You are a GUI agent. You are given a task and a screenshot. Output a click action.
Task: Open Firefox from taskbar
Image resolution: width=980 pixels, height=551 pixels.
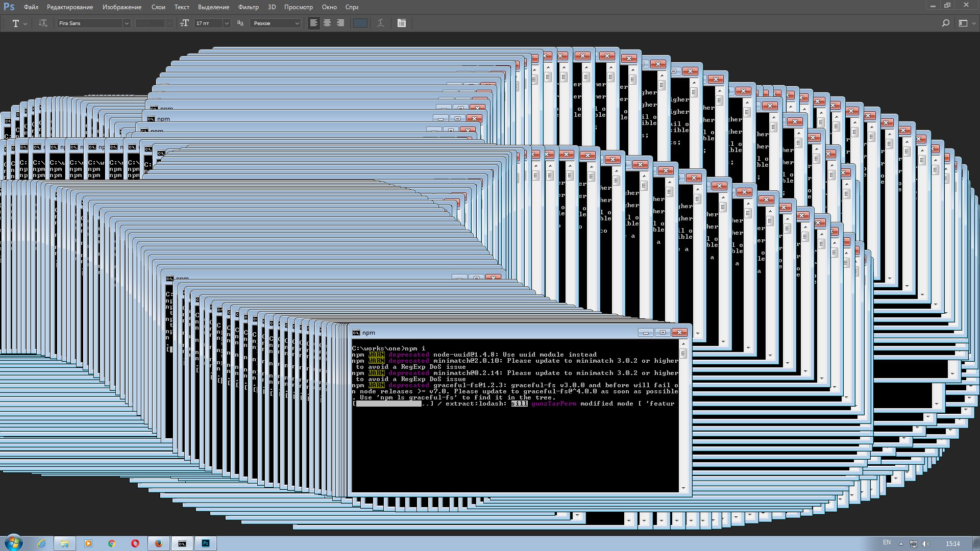tap(159, 543)
